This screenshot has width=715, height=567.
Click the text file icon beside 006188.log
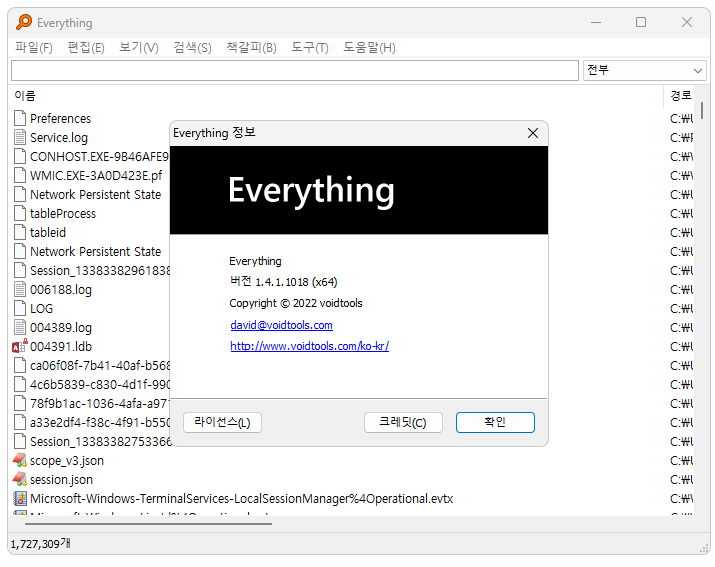click(20, 289)
